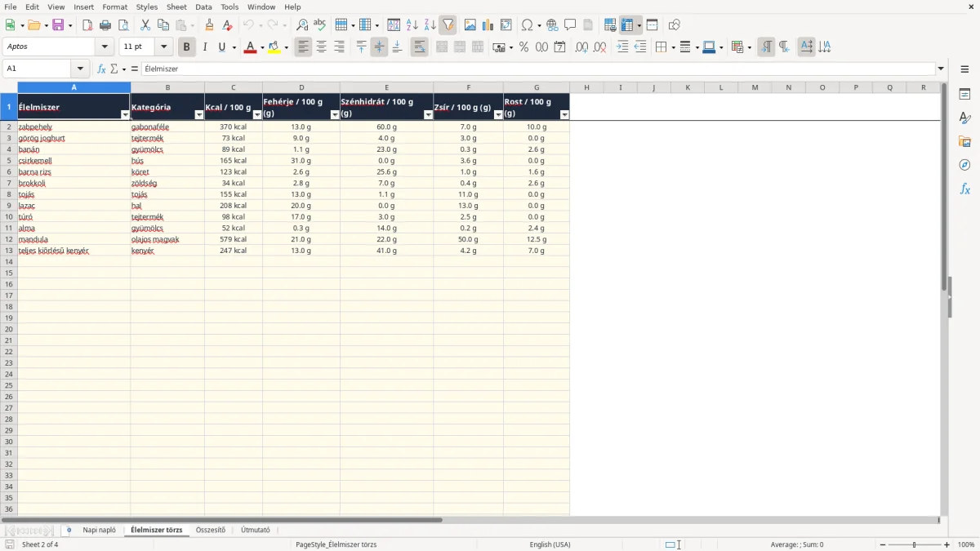This screenshot has height=551, width=980.
Task: Export directly as PDF icon
Action: [x=87, y=25]
